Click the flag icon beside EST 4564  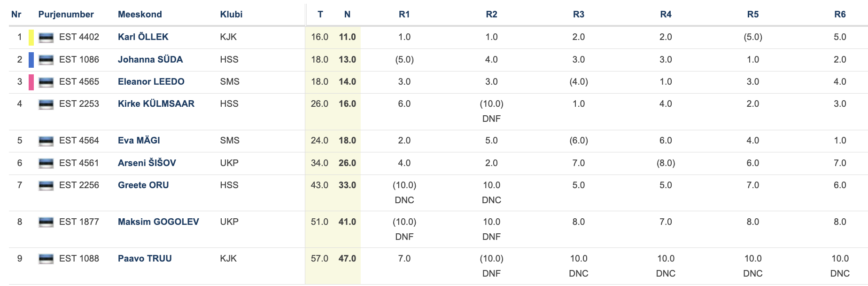pyautogui.click(x=46, y=141)
